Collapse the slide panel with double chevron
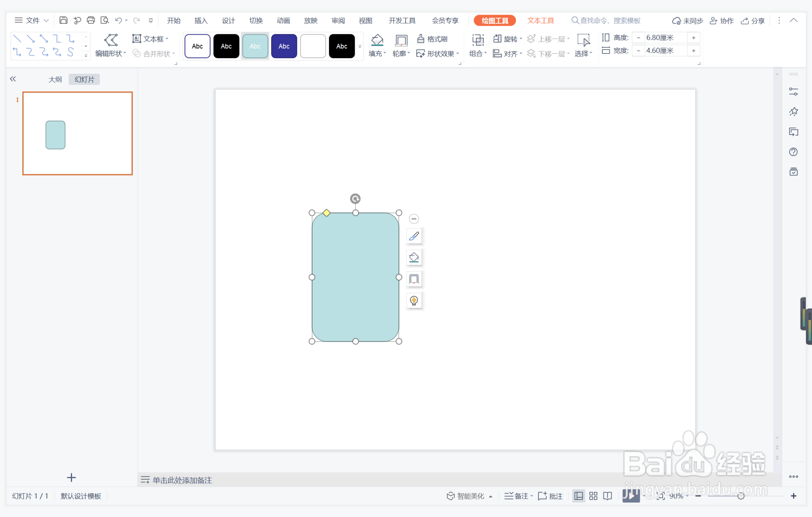The image size is (812, 517). point(13,79)
